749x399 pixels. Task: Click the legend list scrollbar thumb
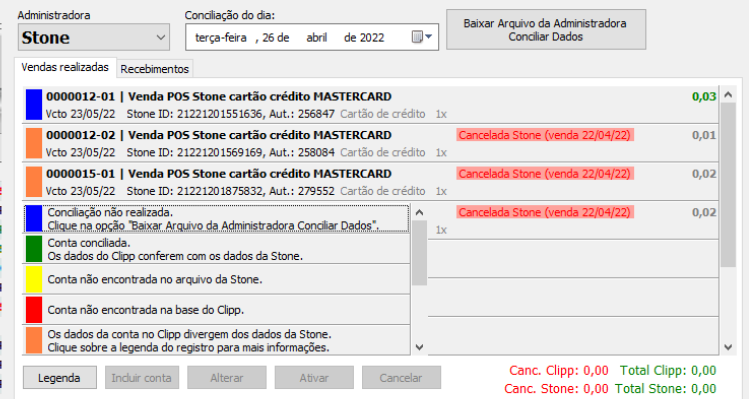click(419, 253)
